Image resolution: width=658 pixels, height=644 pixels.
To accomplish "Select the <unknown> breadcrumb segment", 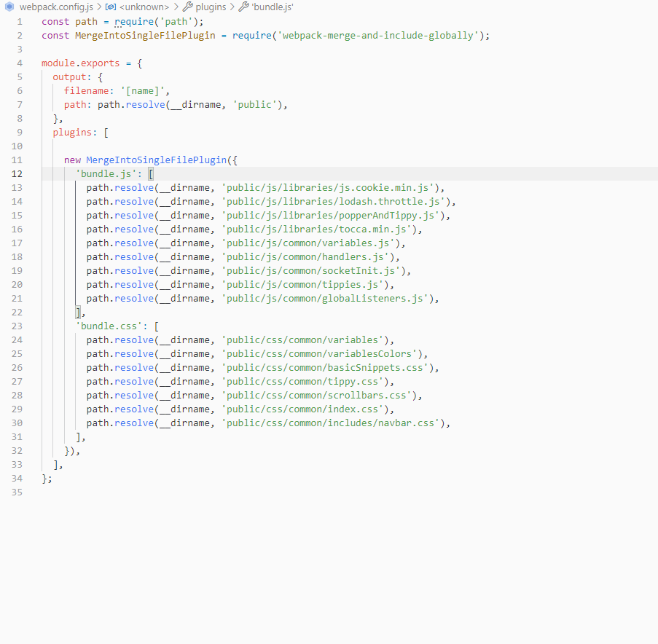I will (x=144, y=7).
